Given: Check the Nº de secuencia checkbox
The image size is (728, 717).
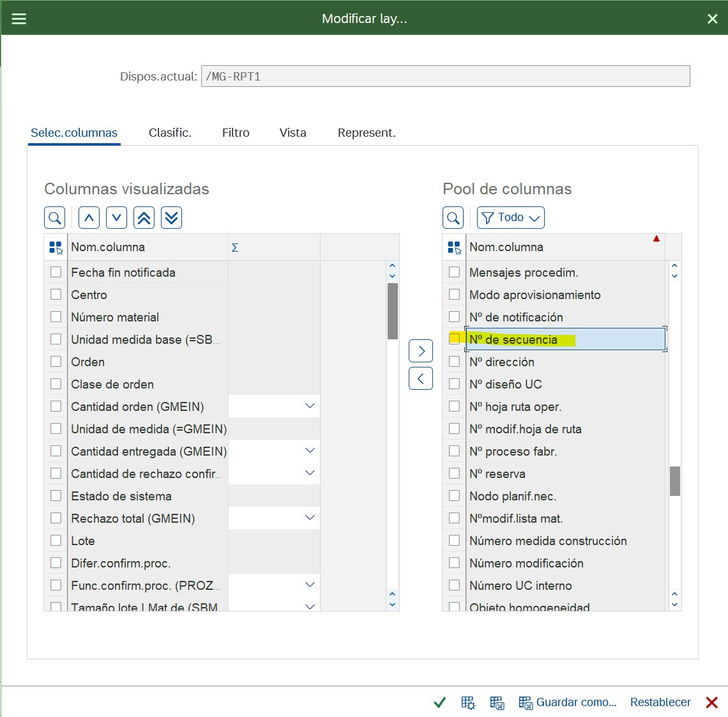Looking at the screenshot, I should pos(455,339).
